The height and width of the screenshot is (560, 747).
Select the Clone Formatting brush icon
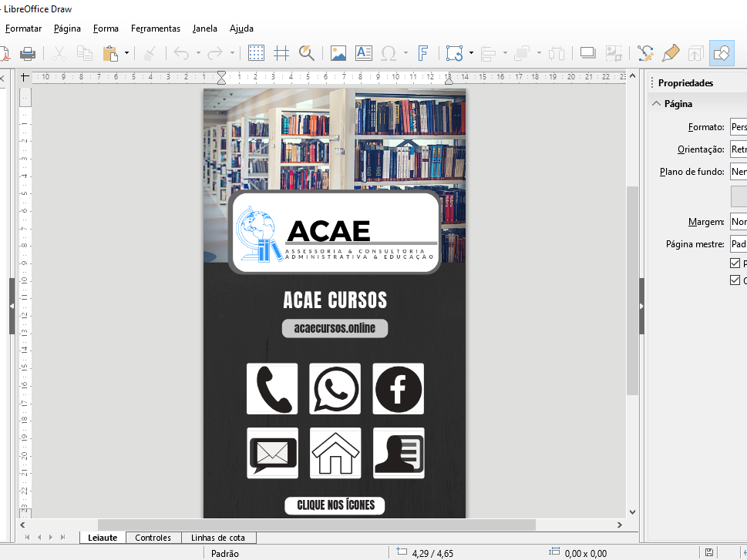coord(150,53)
